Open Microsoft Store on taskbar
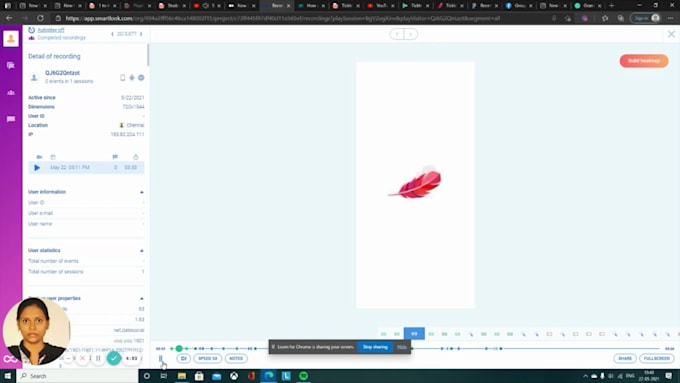This screenshot has width=680, height=383. tap(199, 376)
